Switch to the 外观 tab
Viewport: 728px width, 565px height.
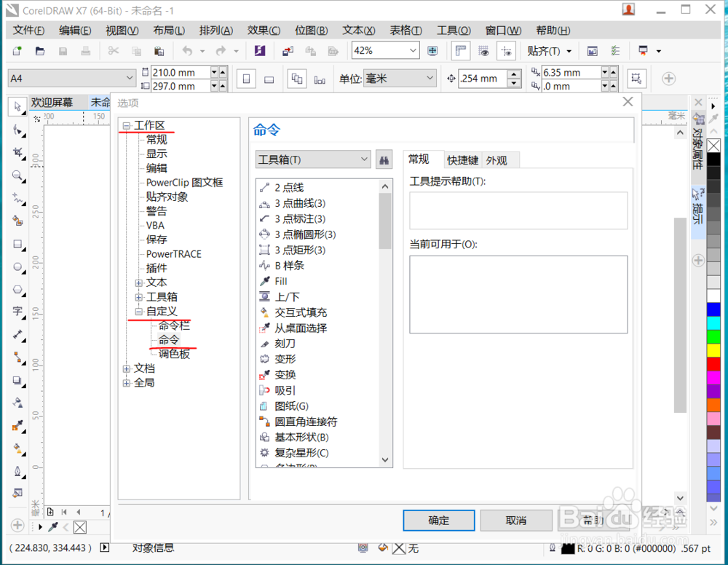point(496,160)
